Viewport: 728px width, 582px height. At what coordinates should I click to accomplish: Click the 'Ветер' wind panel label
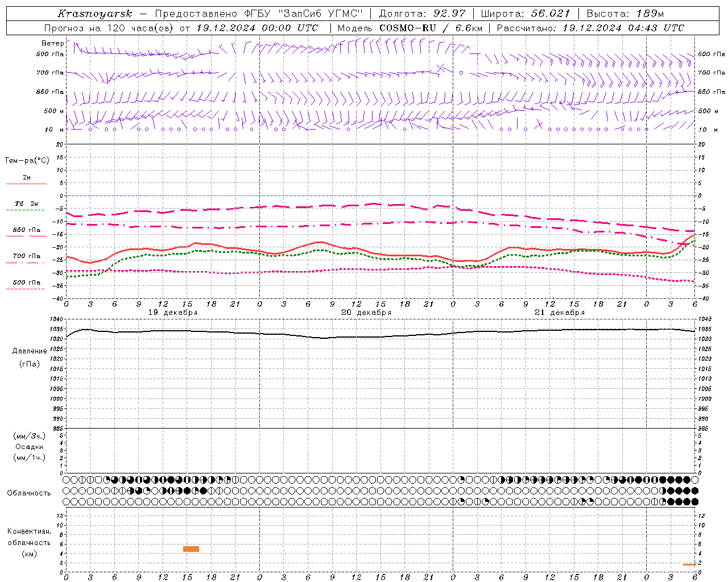coord(53,43)
